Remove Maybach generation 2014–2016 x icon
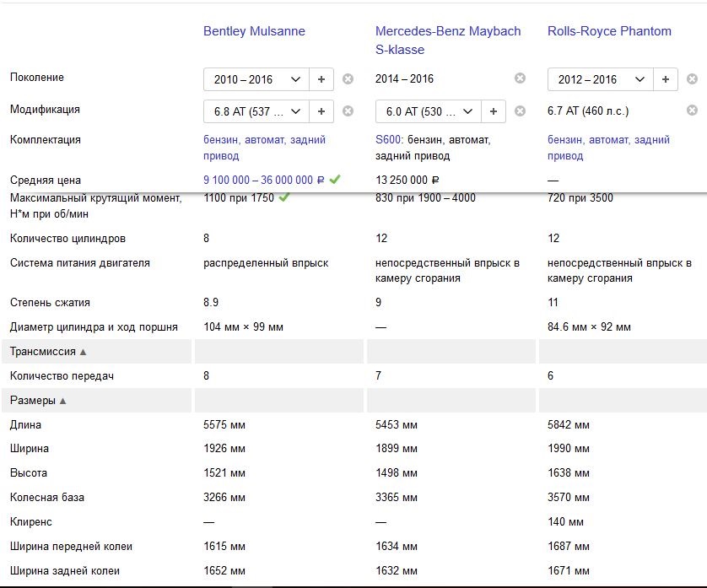This screenshot has width=707, height=588. click(520, 78)
